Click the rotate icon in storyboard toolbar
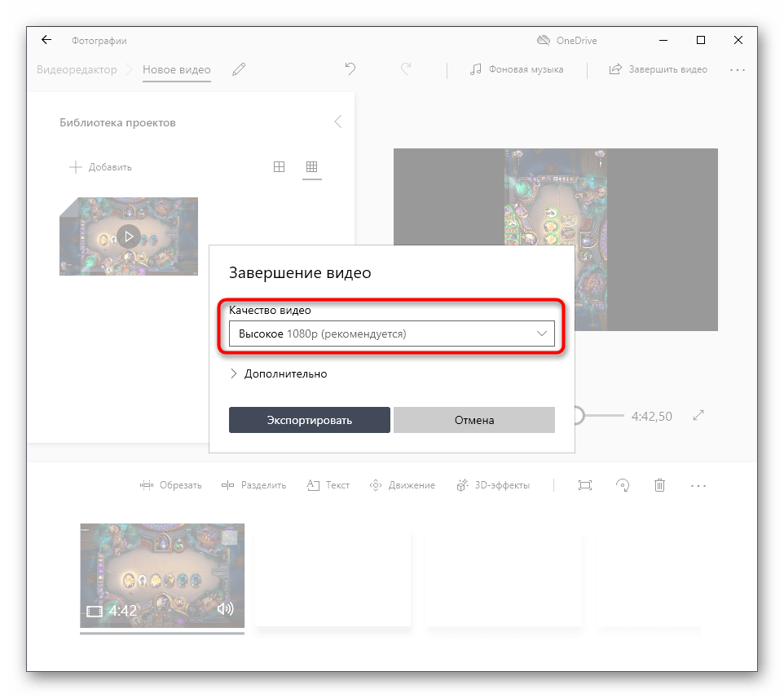This screenshot has height=698, width=784. coord(623,485)
